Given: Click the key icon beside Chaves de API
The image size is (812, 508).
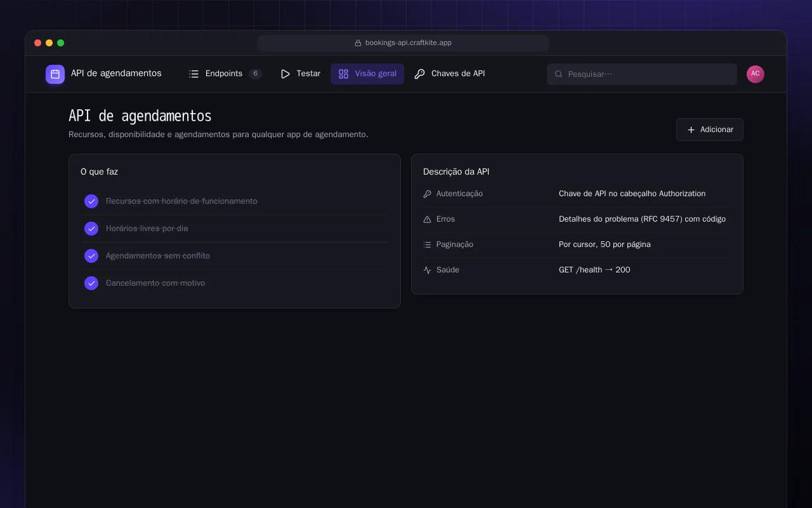Looking at the screenshot, I should point(420,74).
